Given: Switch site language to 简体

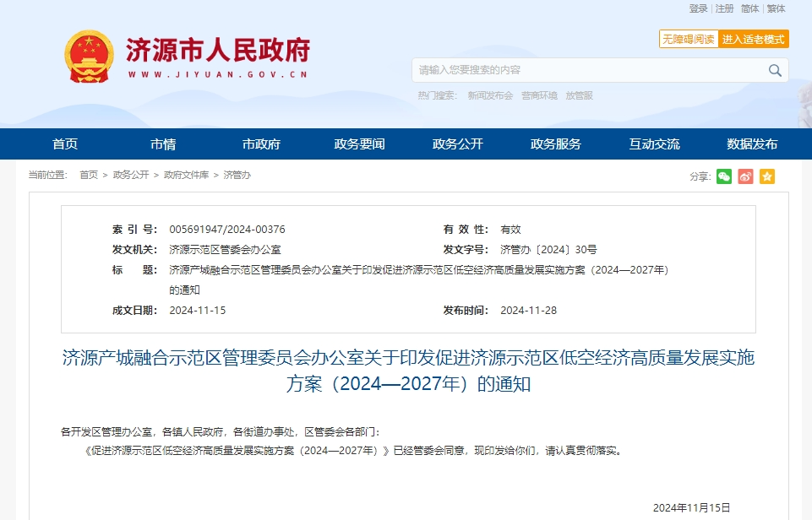Looking at the screenshot, I should point(749,9).
